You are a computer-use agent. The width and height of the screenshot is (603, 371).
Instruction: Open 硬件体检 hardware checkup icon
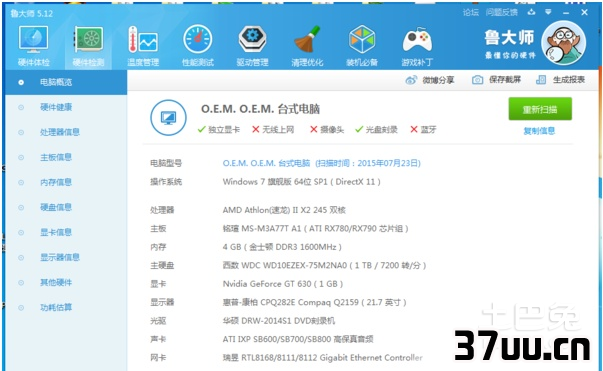click(x=33, y=40)
